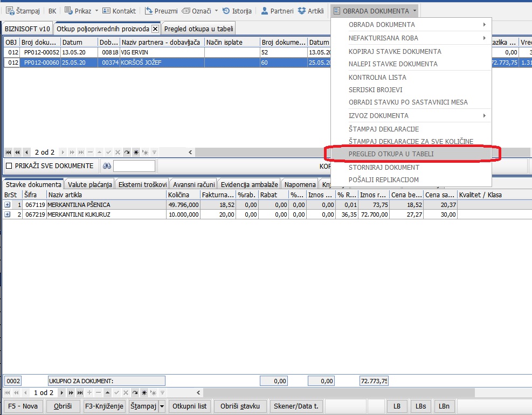Viewport: 532px width, 415px height.
Task: Go to next record in items navigator
Action: pyautogui.click(x=62, y=392)
